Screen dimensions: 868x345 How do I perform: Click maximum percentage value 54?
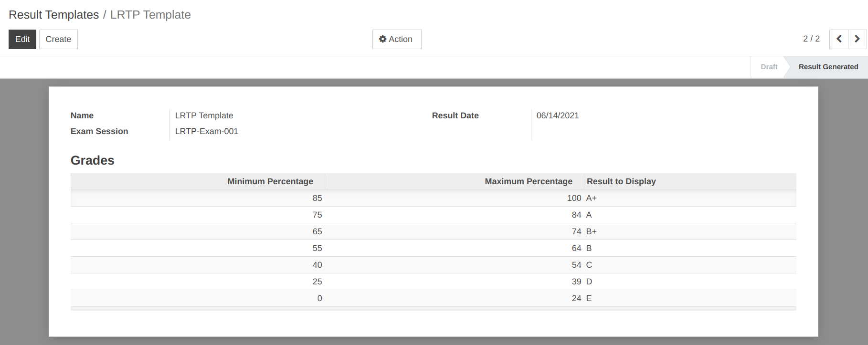576,265
